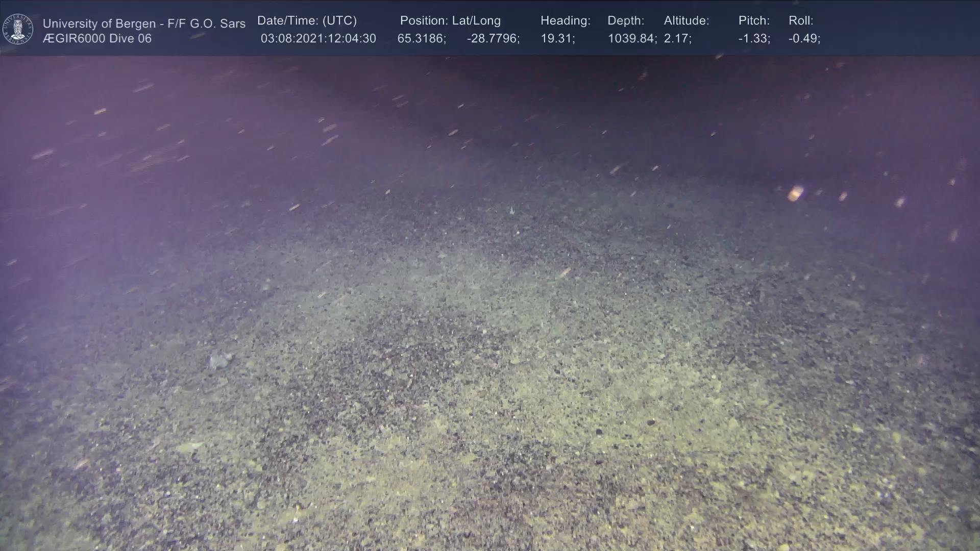Select the pitch value -1.33
The width and height of the screenshot is (980, 551).
click(x=754, y=39)
